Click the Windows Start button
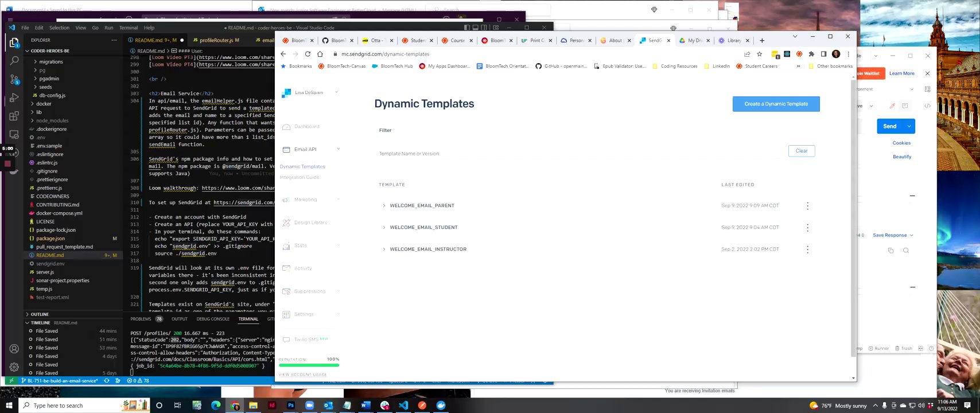This screenshot has height=413, width=980. pyautogui.click(x=9, y=406)
